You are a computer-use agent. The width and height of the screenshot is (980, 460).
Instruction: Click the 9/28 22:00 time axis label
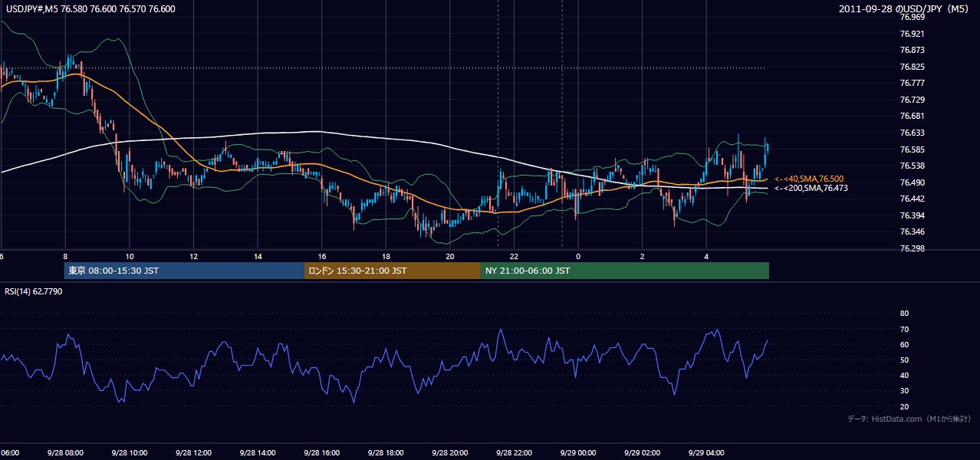pyautogui.click(x=514, y=453)
